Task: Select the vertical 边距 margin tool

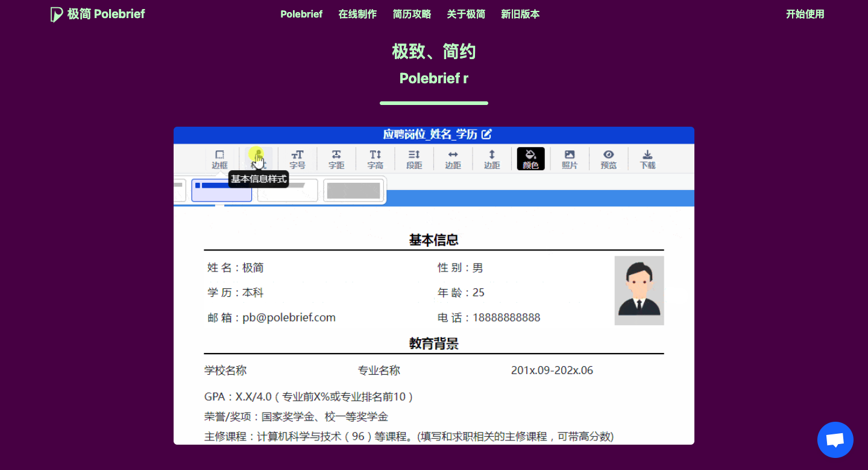Action: click(492, 158)
